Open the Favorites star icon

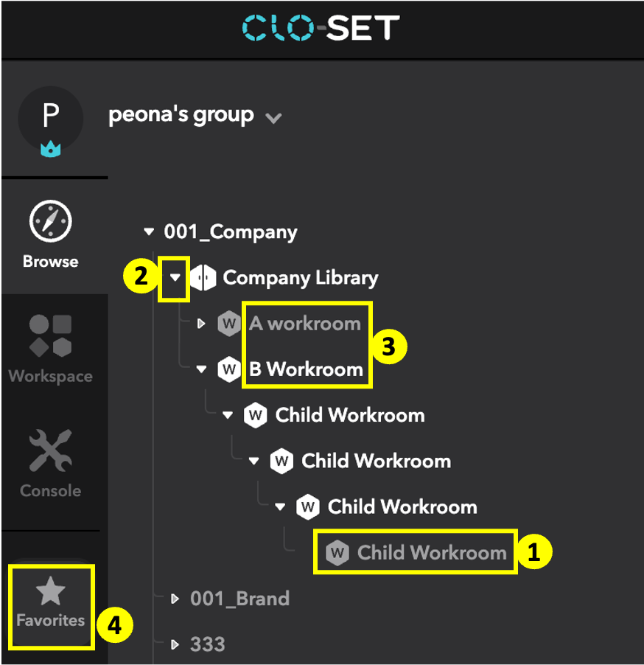pos(50,589)
